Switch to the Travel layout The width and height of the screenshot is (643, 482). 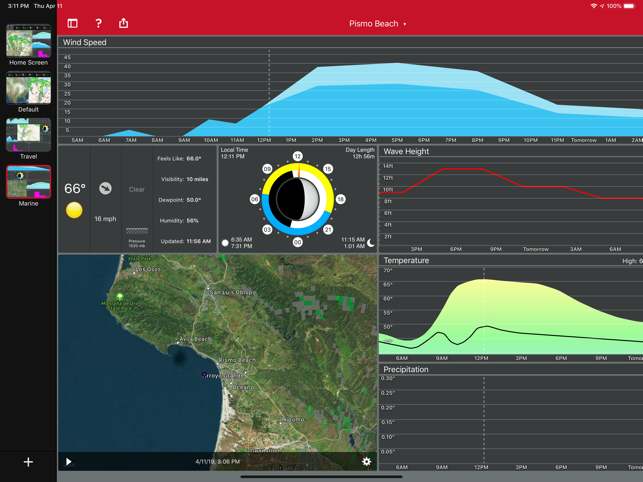click(x=29, y=135)
